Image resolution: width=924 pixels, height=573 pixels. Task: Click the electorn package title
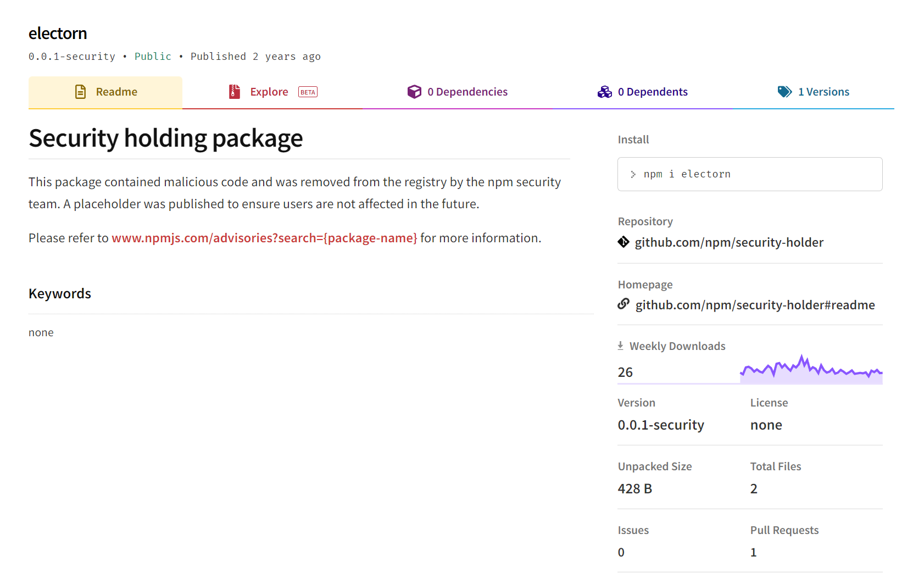click(58, 34)
